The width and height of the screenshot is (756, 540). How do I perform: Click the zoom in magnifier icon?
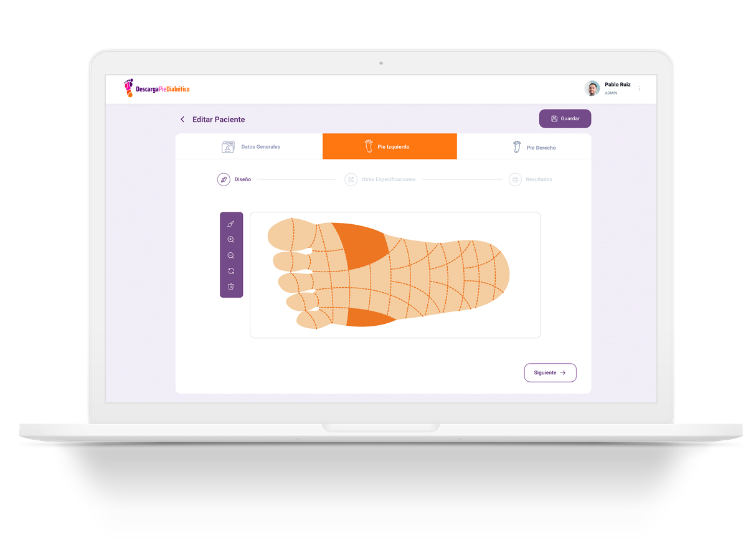click(231, 240)
